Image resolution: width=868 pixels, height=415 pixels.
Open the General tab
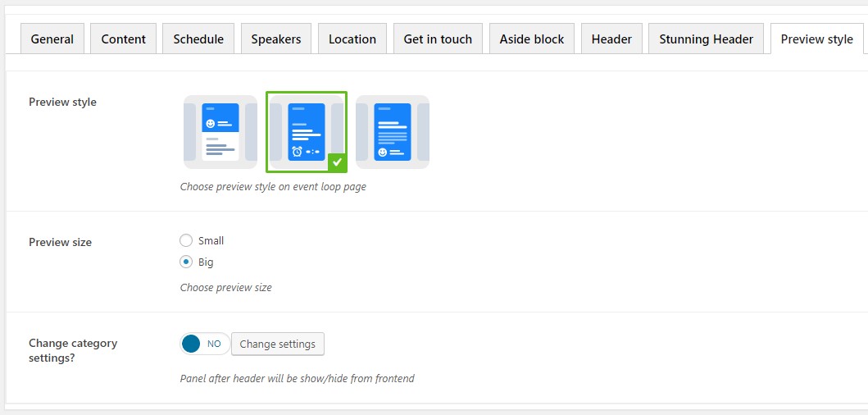(52, 39)
